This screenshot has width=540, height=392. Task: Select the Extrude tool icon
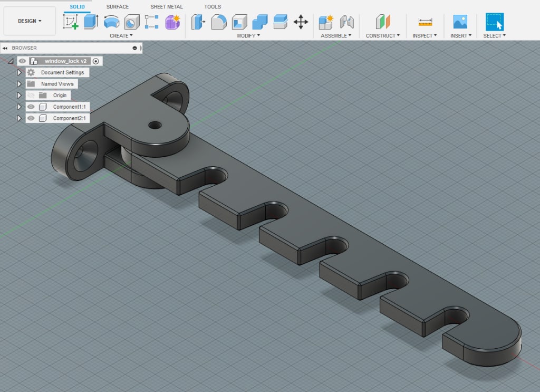pos(91,22)
